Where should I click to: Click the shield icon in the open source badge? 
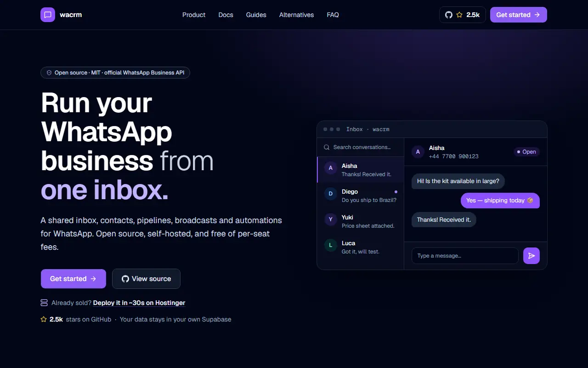(49, 73)
